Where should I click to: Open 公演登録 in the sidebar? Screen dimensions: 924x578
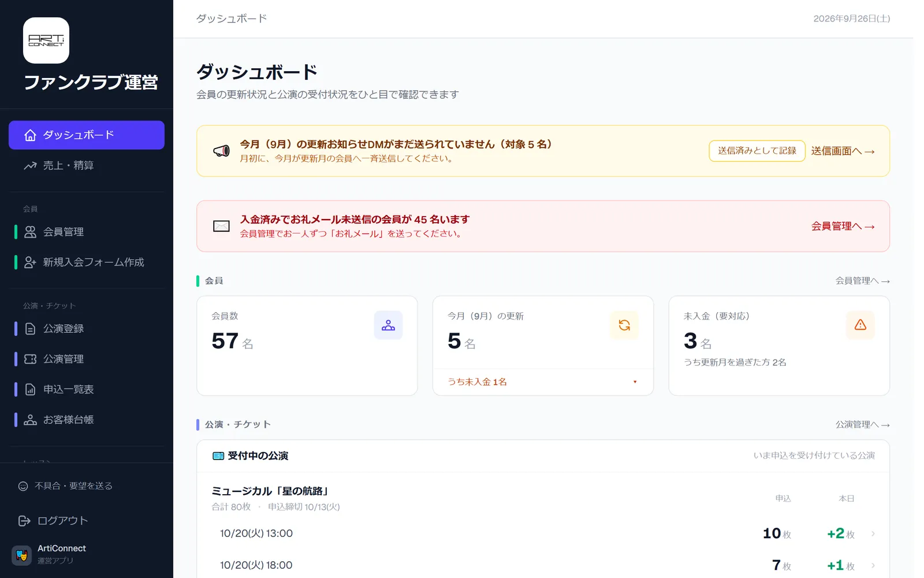(x=87, y=329)
